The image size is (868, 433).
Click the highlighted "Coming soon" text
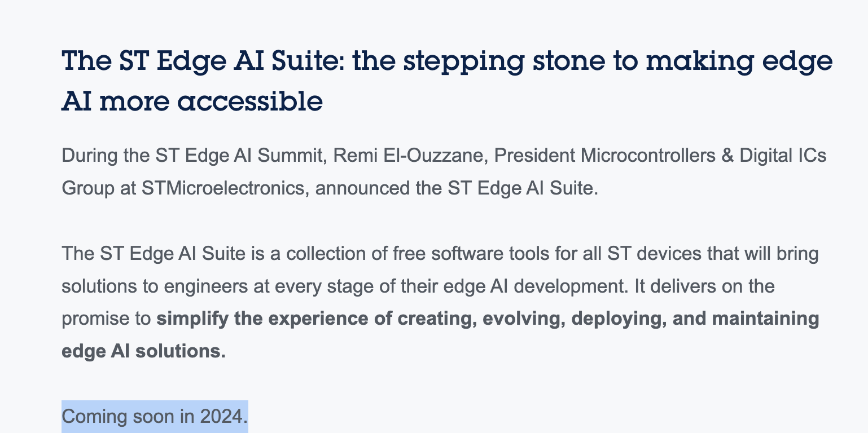(x=118, y=417)
